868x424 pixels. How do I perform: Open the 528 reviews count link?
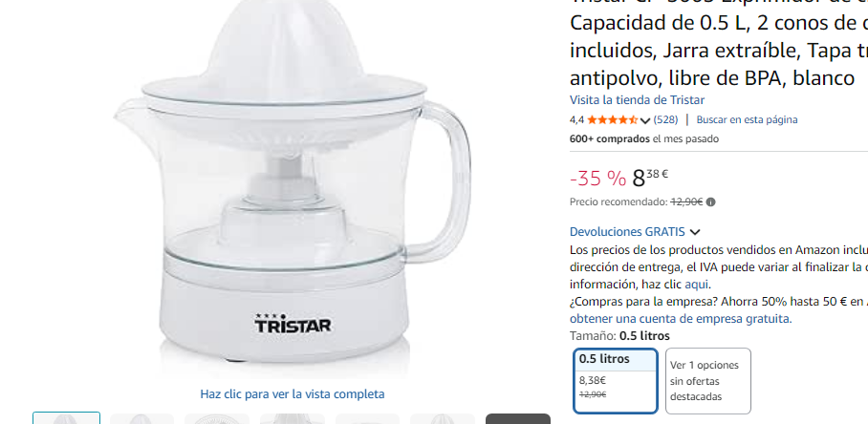[665, 119]
